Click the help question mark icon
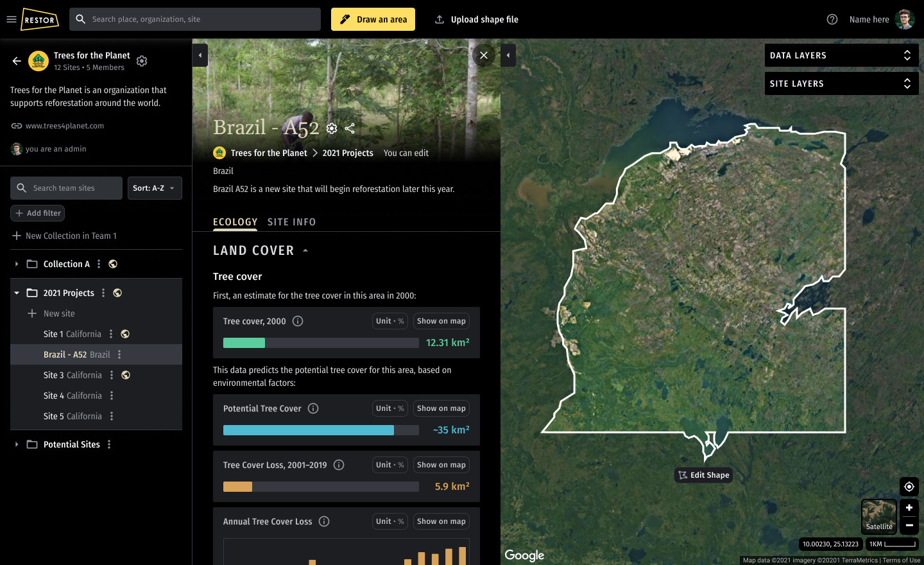924x565 pixels. (832, 19)
